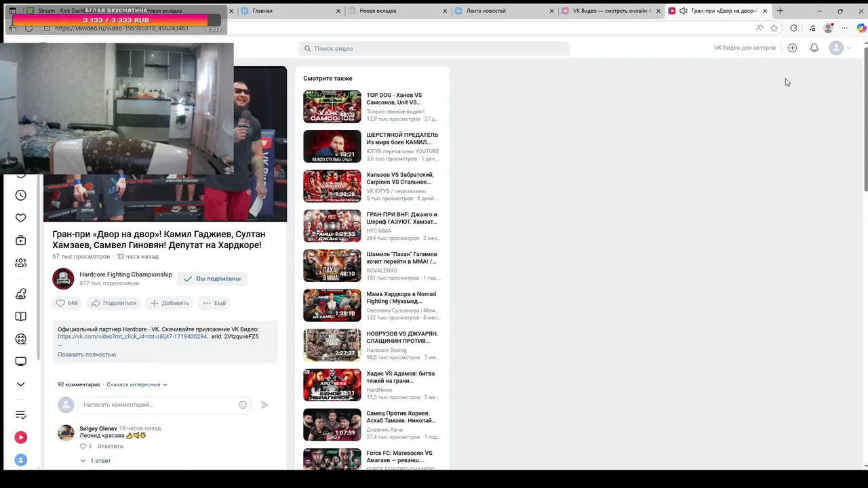The width and height of the screenshot is (868, 488).
Task: Expand the 1 ответ replies thread
Action: (96, 461)
